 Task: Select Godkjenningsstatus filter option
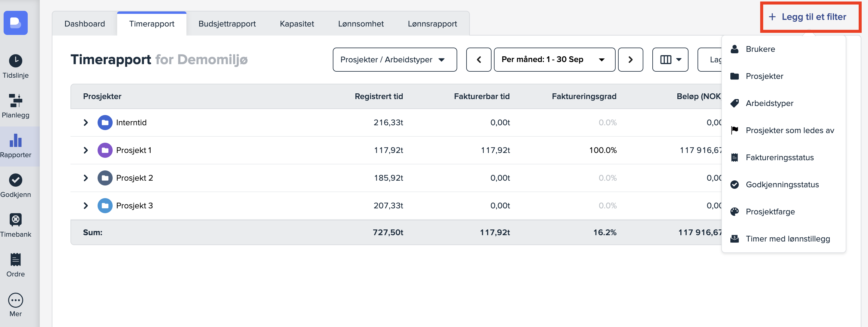pos(782,185)
